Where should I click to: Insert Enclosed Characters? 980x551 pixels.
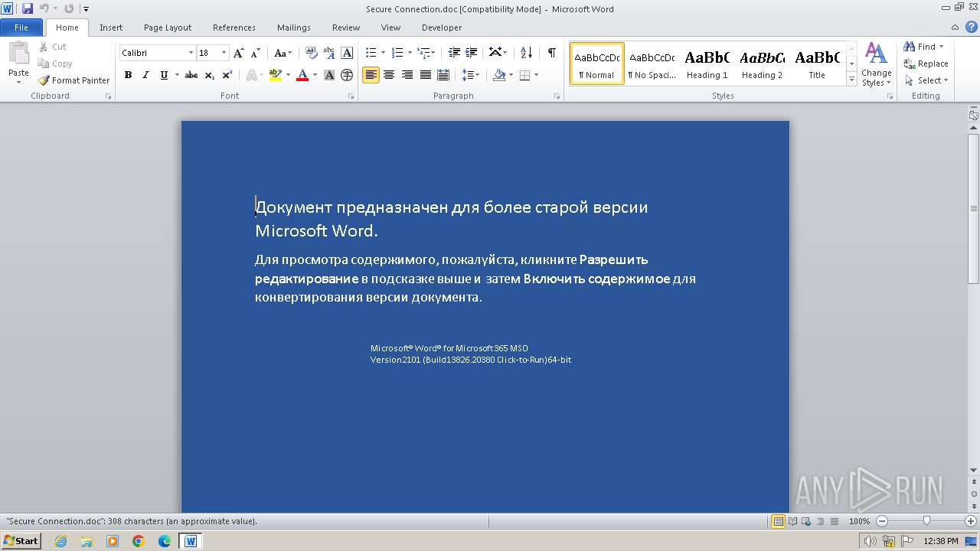[x=347, y=75]
